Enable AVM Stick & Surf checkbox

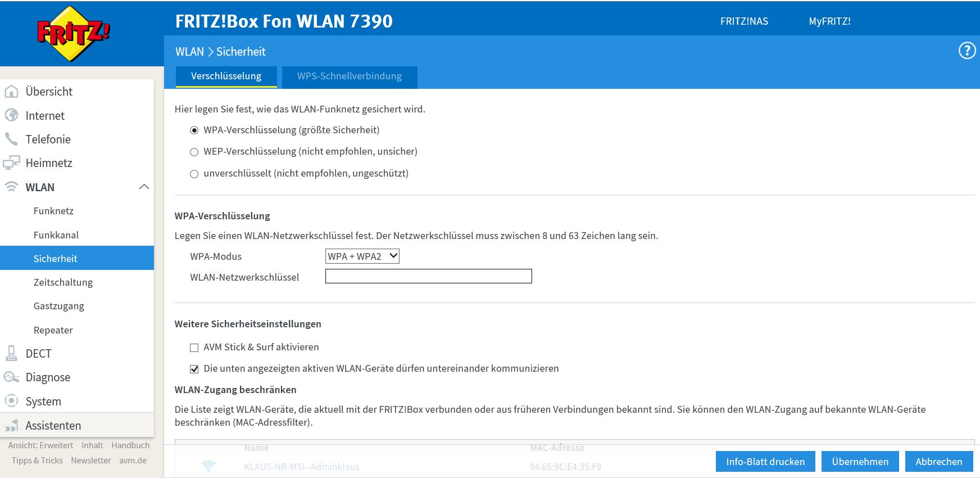click(x=194, y=348)
